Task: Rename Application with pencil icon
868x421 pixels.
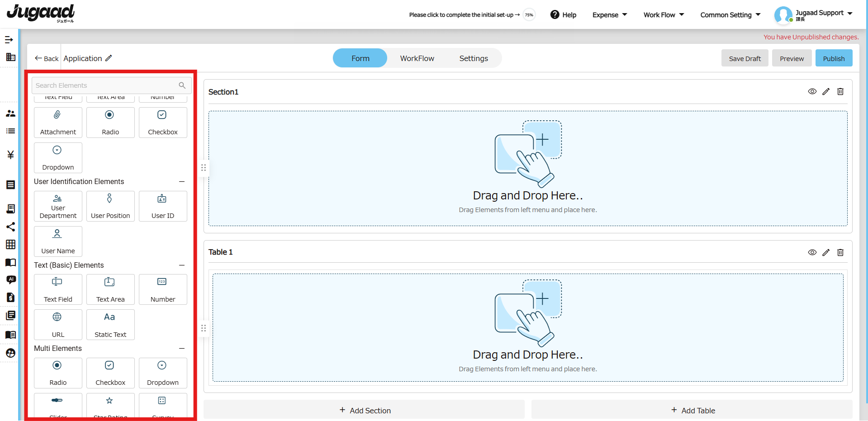Action: click(x=109, y=58)
